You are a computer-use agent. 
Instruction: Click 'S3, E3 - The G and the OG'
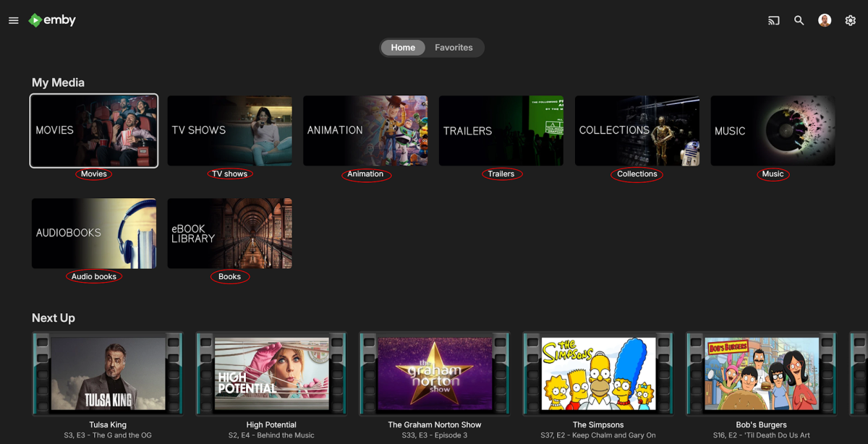coord(108,436)
